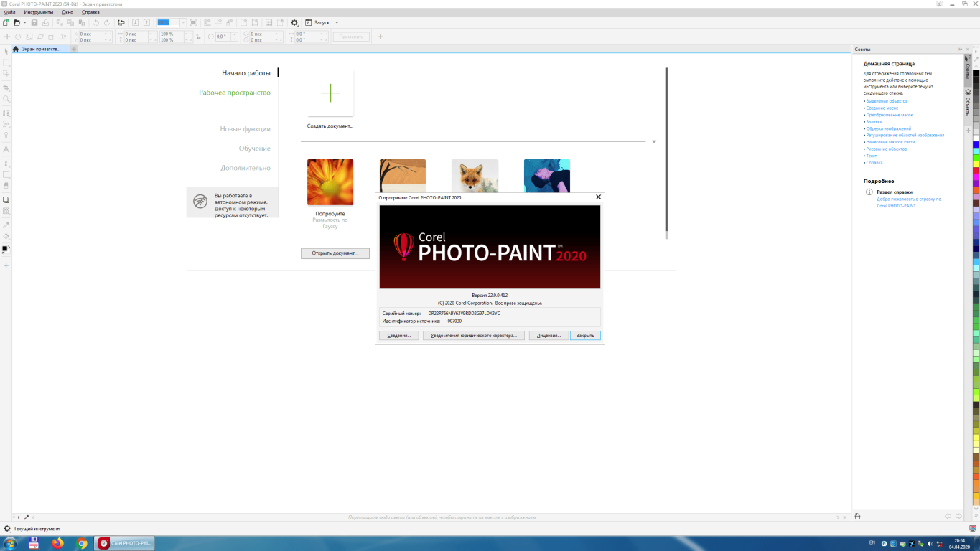Choose the Rectangle Mask tool
980x551 pixels.
pos(6,62)
